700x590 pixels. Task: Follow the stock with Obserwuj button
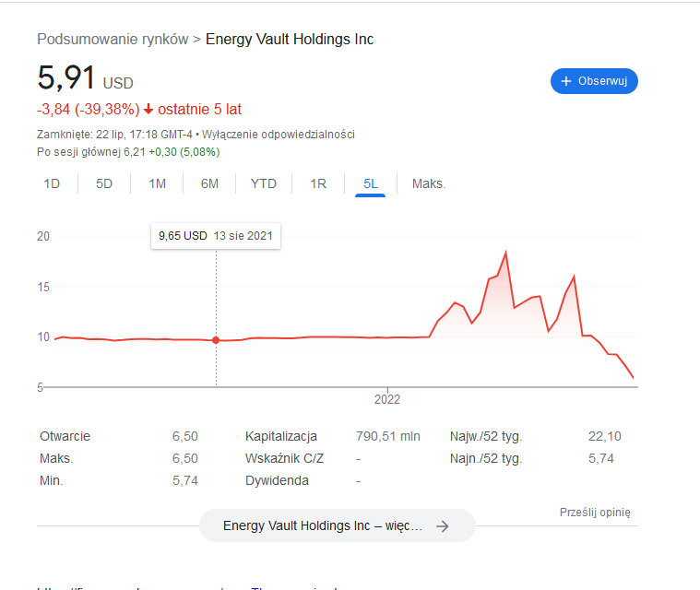594,81
